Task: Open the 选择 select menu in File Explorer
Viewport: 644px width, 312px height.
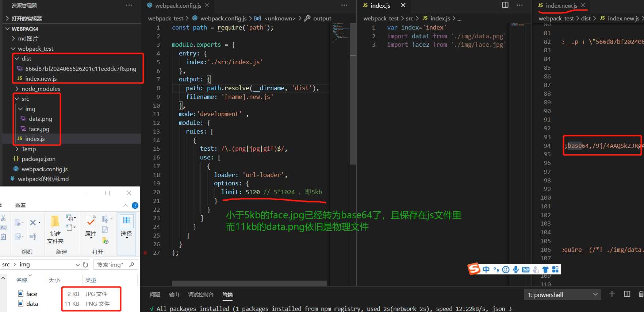Action: (x=126, y=227)
